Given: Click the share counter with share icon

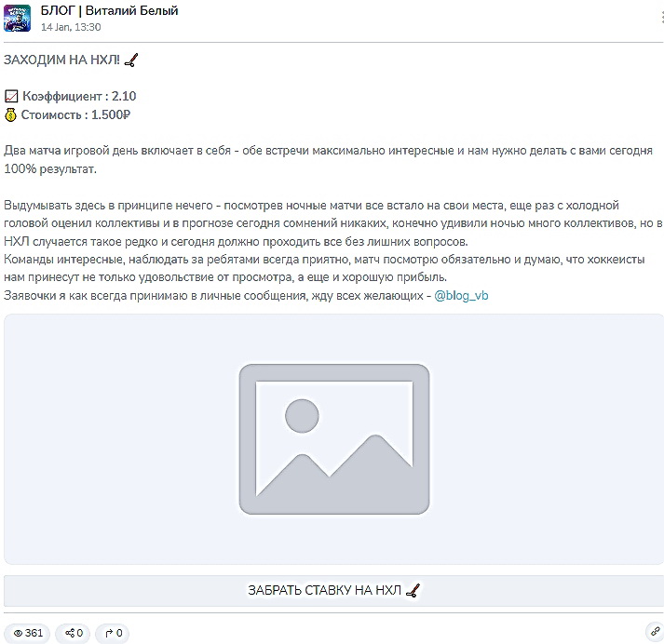Looking at the screenshot, I should point(74,633).
